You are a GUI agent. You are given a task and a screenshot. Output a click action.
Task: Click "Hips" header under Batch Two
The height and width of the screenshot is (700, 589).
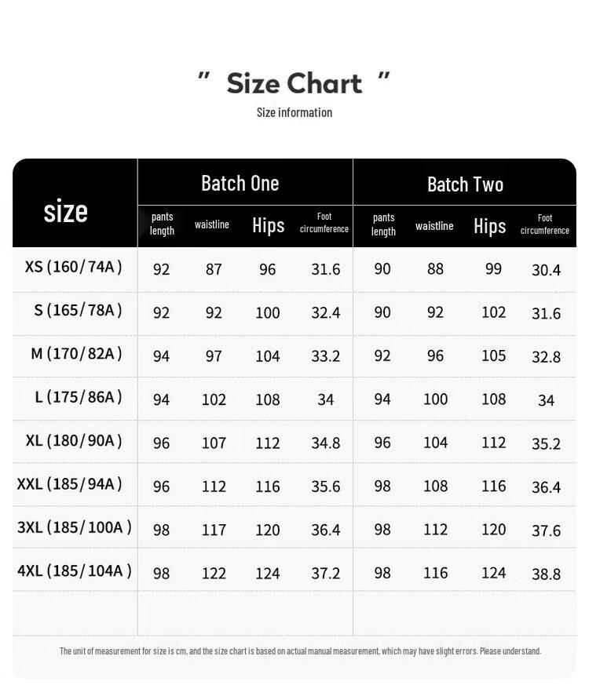point(490,226)
